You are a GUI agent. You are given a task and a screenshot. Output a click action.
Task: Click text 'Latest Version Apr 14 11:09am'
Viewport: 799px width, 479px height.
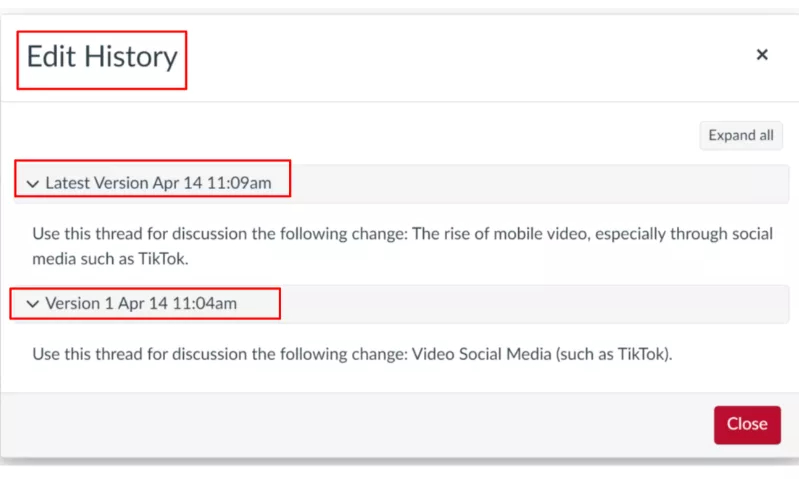(x=158, y=183)
